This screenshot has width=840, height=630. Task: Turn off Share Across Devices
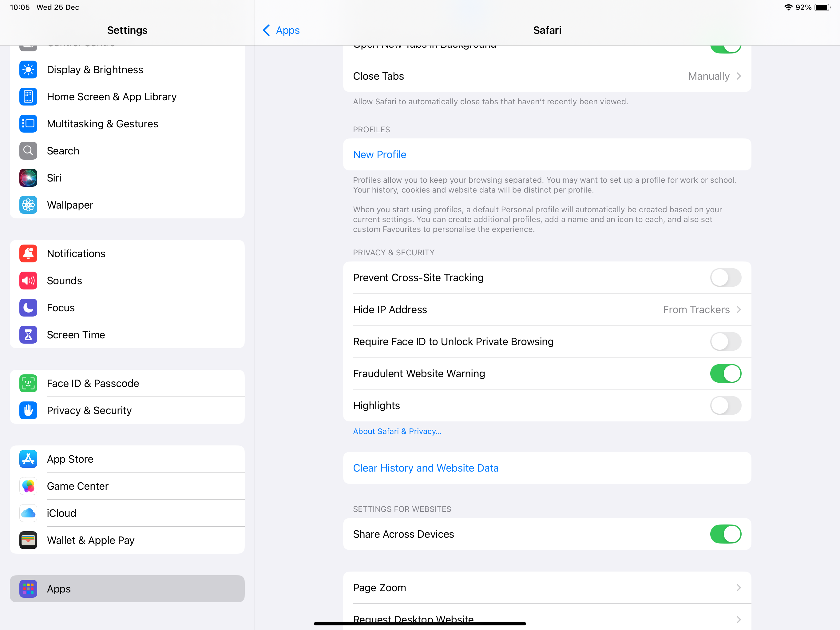coord(725,534)
